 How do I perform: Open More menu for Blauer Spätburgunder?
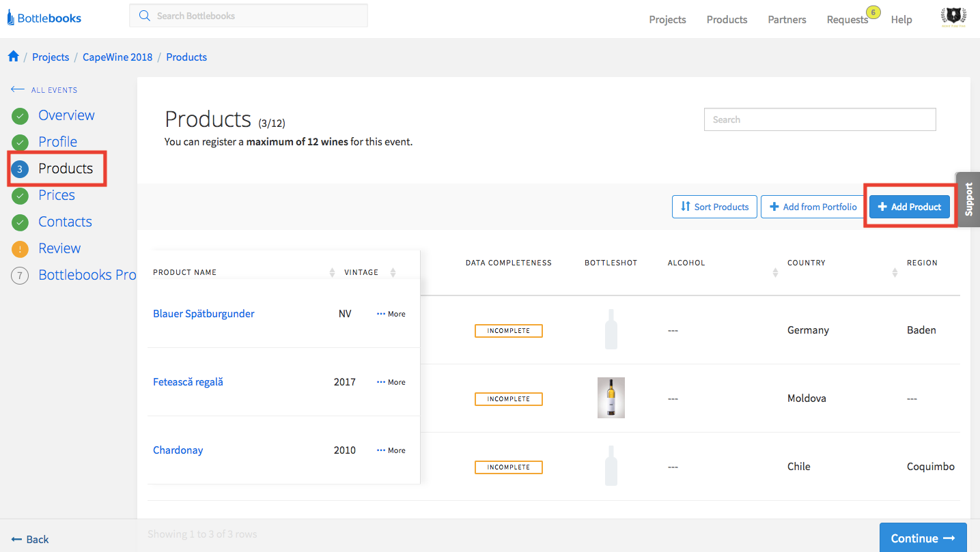[391, 314]
